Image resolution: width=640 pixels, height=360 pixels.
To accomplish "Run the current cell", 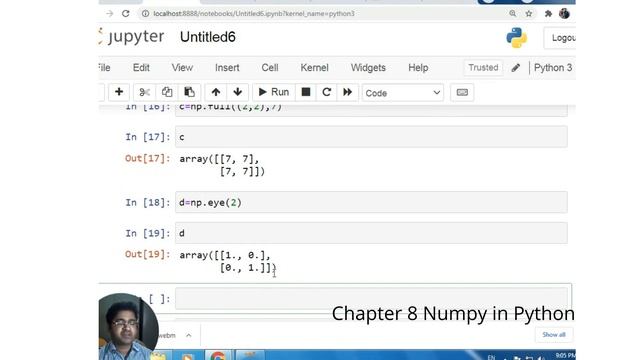I will (x=273, y=92).
